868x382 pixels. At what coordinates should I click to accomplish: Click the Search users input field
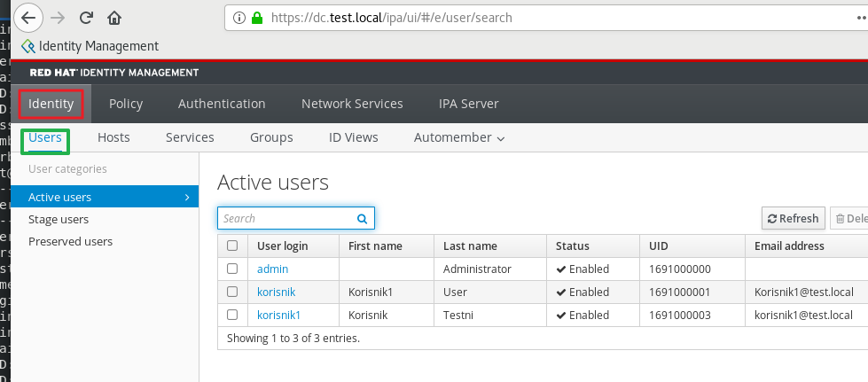click(x=296, y=218)
